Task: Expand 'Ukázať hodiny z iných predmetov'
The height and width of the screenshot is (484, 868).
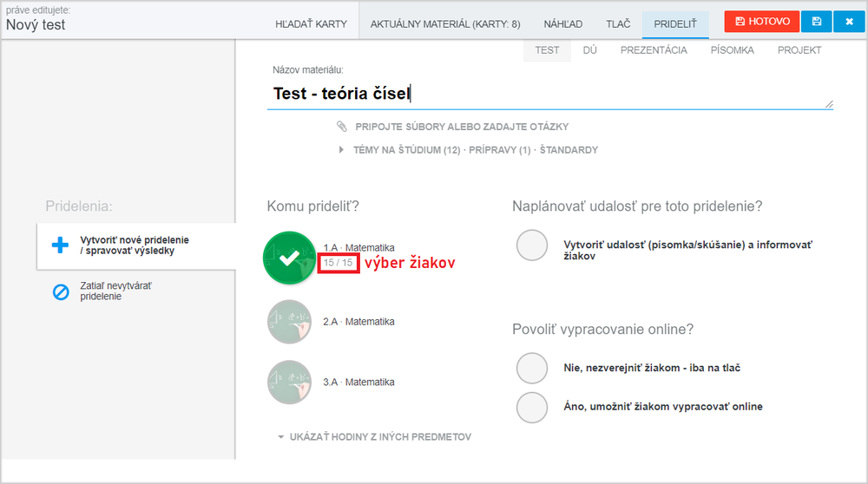Action: (x=375, y=437)
